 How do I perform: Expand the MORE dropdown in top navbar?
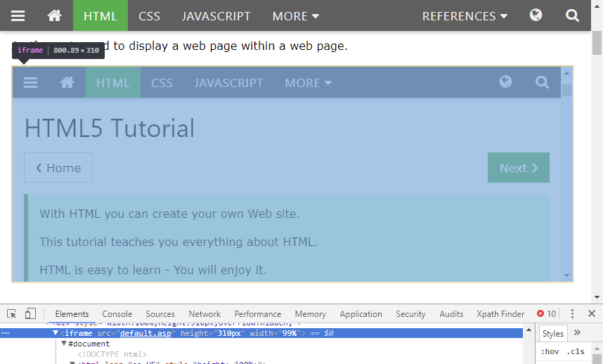coord(295,15)
